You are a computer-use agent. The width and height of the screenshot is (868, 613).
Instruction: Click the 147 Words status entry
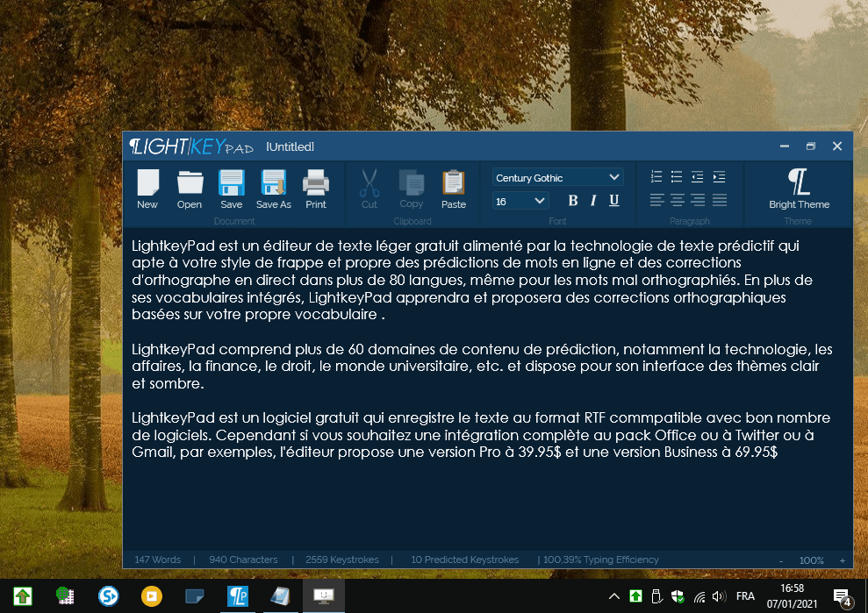tap(158, 560)
